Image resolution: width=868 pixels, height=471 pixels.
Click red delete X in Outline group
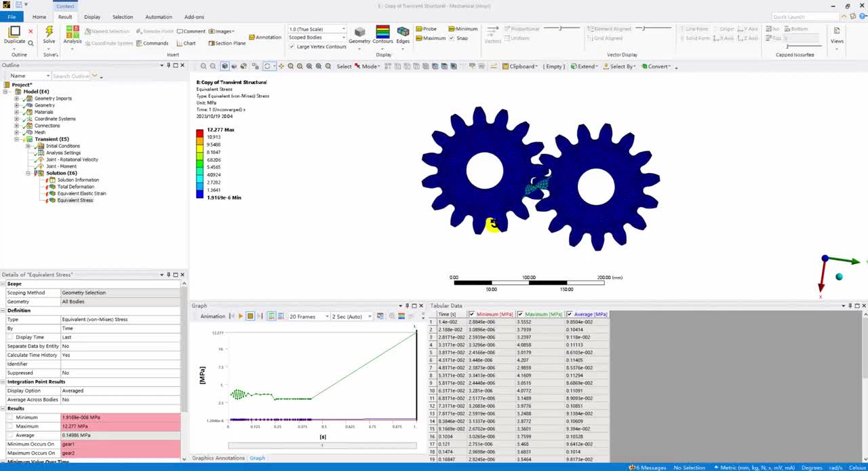(x=31, y=32)
